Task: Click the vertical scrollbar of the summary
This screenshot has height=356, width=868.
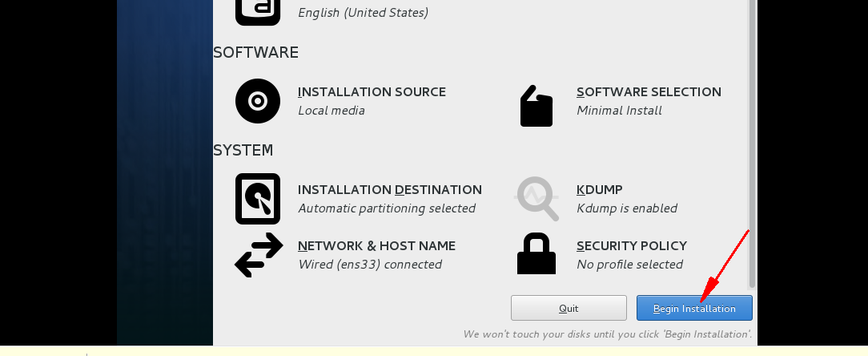Action: [751, 144]
